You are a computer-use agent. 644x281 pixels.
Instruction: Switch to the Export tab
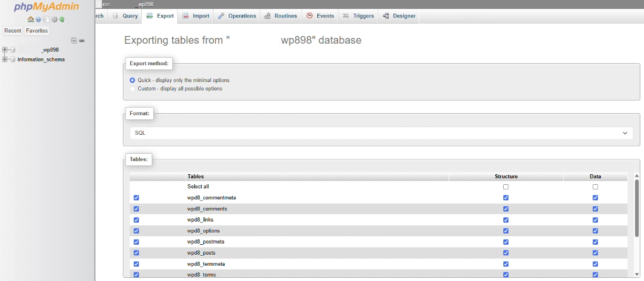tap(160, 16)
